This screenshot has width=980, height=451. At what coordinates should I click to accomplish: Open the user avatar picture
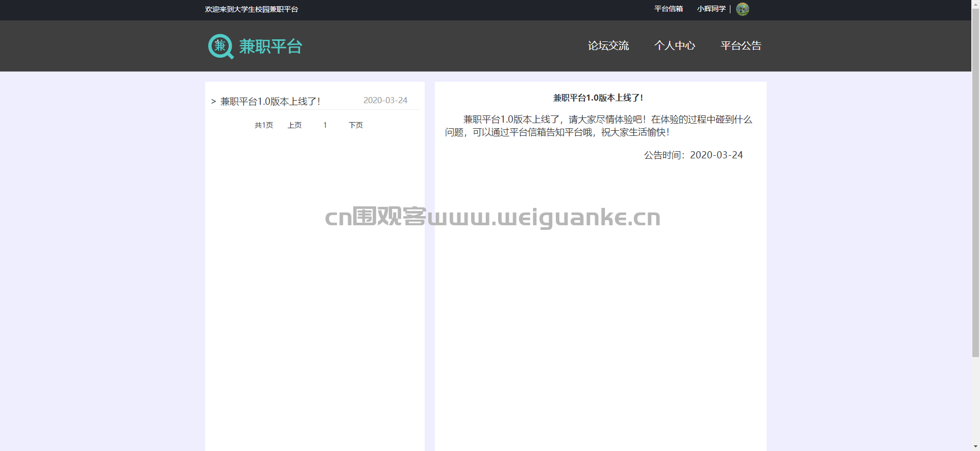coord(743,9)
